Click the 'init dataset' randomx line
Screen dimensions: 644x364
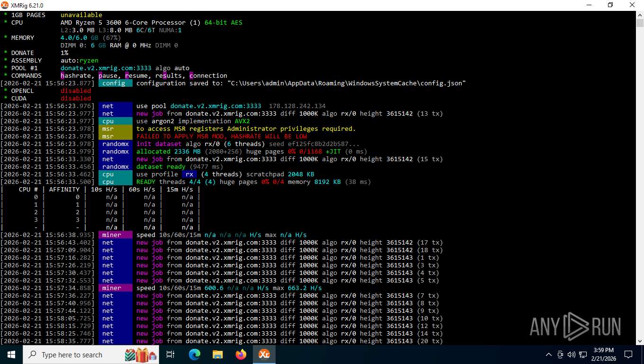(x=248, y=144)
